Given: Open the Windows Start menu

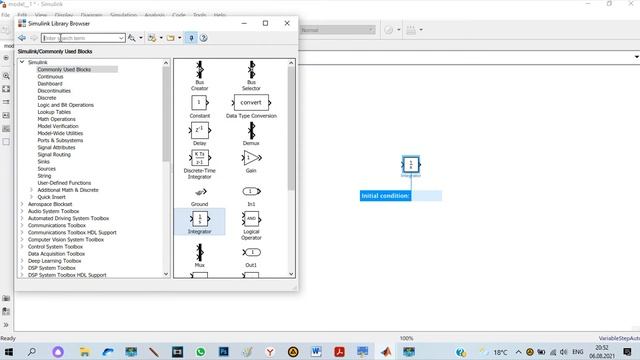Looking at the screenshot, I should tap(9, 351).
